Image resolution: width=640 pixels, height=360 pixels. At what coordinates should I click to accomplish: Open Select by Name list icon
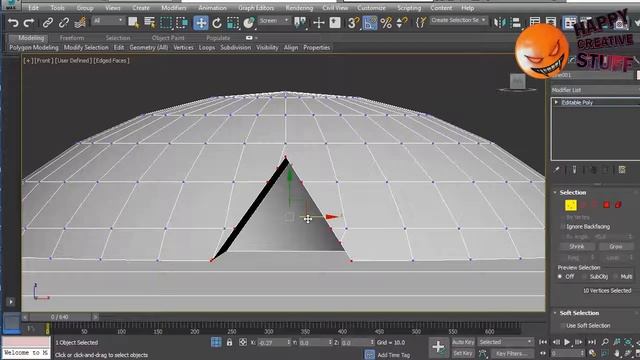(x=149, y=22)
